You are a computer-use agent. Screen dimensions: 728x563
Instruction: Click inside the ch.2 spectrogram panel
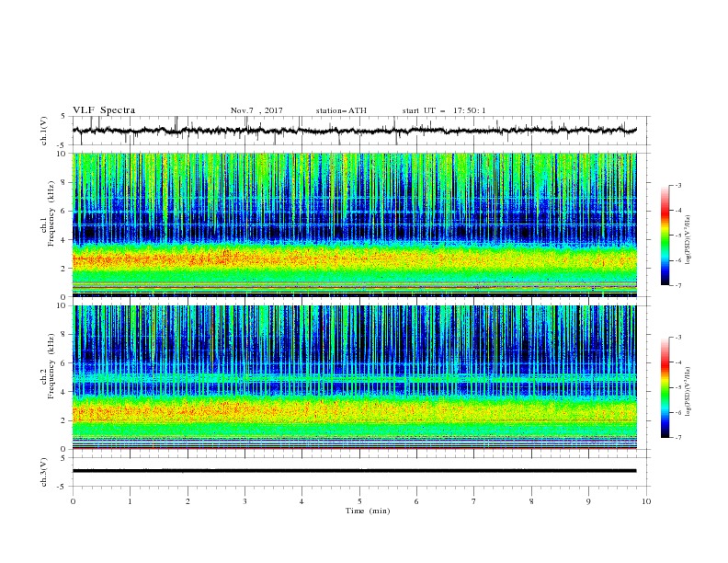[354, 377]
